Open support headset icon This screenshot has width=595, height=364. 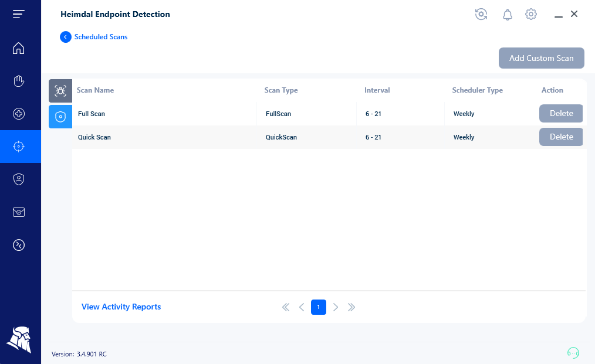click(573, 353)
